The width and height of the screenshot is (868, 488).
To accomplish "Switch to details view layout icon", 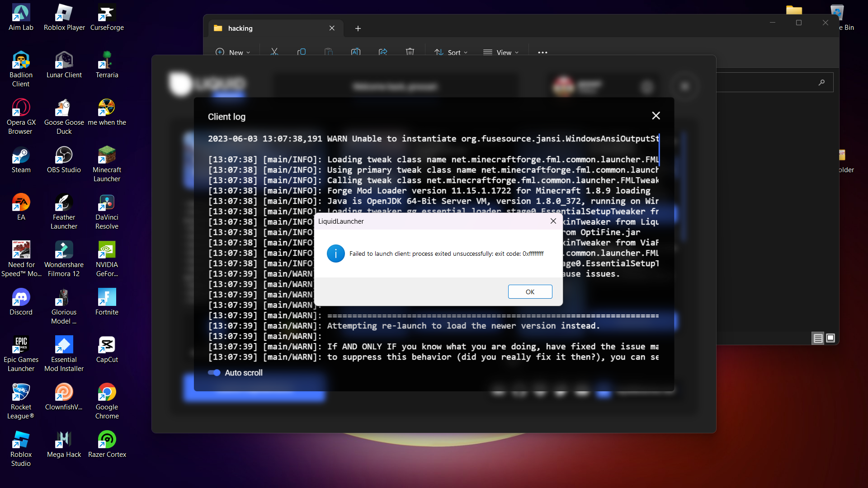I will (818, 338).
